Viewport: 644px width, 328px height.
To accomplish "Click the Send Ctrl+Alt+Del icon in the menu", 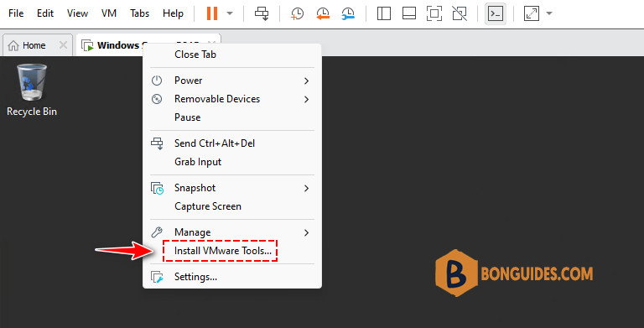I will (157, 143).
